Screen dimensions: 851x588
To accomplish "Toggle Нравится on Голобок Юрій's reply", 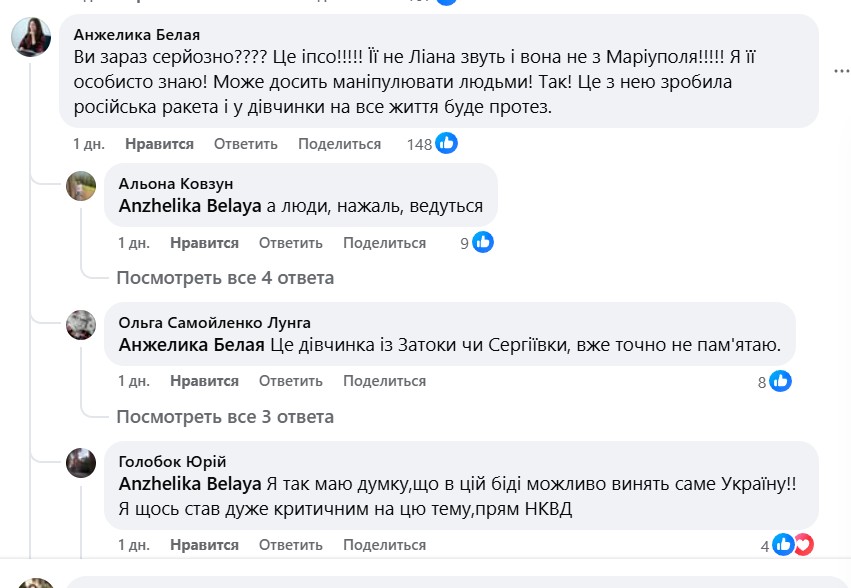I will [x=204, y=545].
